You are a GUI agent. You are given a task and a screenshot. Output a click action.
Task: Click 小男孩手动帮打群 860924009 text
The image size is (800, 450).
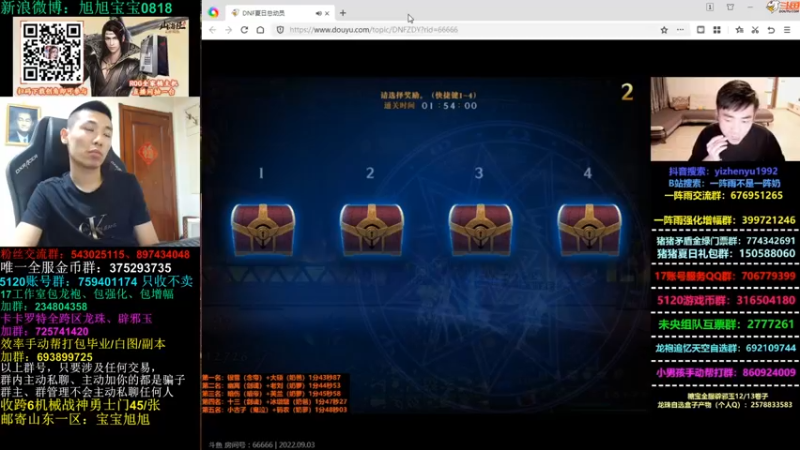coord(726,372)
